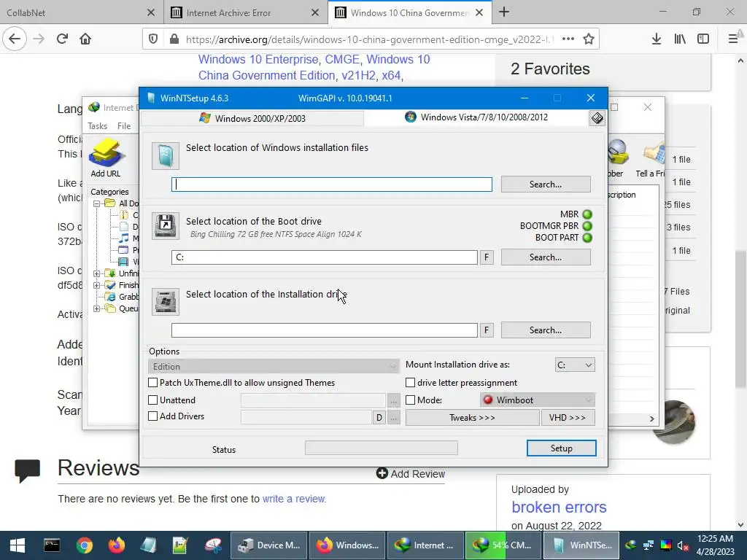The height and width of the screenshot is (560, 747).
Task: Click the Installation drive disk icon
Action: pos(166,301)
